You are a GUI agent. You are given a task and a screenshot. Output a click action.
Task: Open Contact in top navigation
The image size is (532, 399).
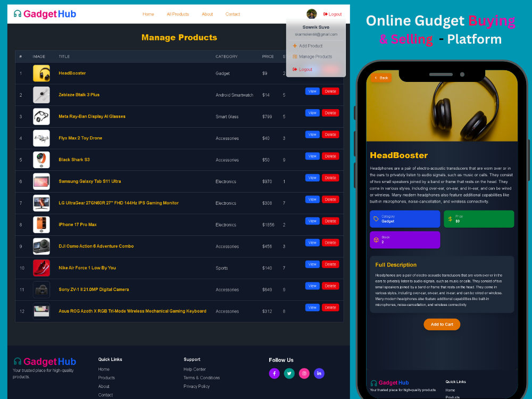coord(233,14)
